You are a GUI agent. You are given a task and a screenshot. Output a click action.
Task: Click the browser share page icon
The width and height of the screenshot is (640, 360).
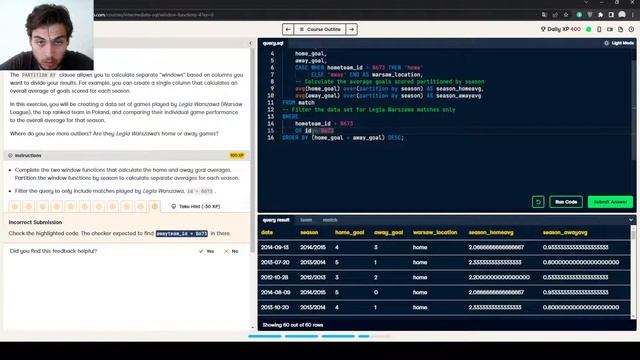(x=555, y=15)
